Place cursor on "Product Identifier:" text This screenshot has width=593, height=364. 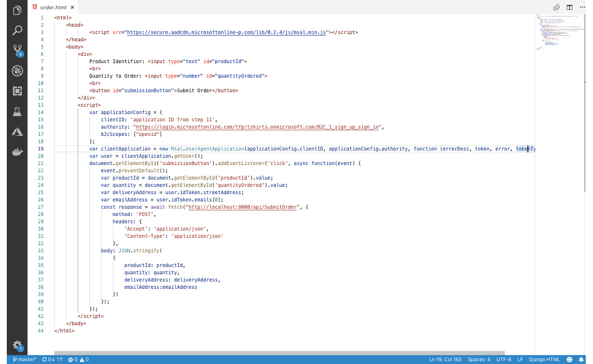tap(117, 61)
